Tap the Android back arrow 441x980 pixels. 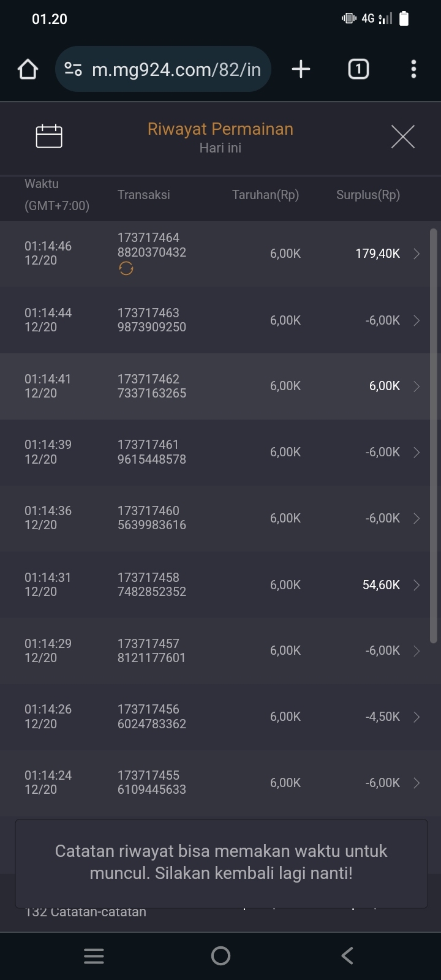point(347,956)
